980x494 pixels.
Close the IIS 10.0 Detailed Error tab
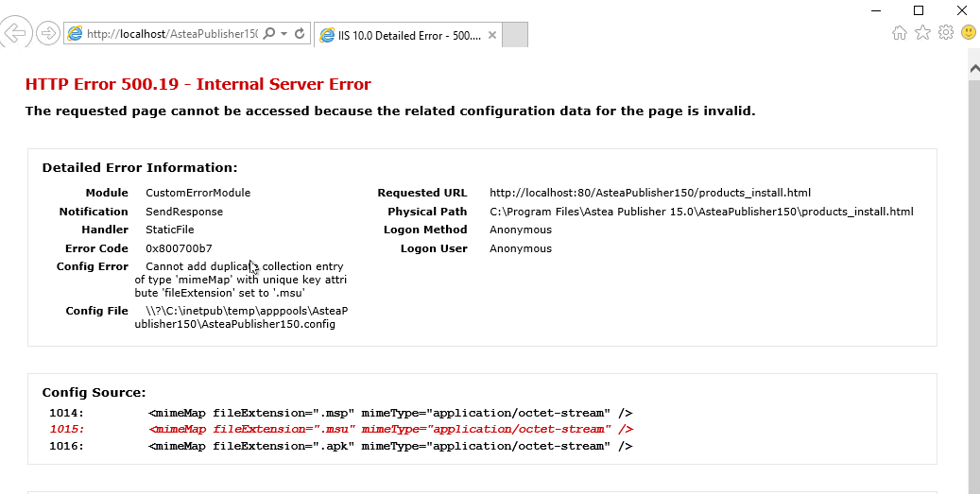coord(491,36)
